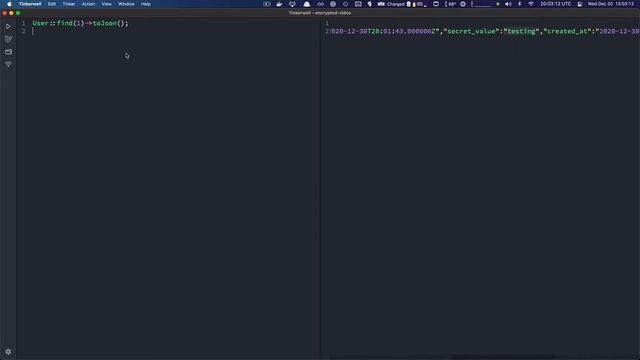Open the Help menu
Viewport: 640px width, 360px height.
[146, 4]
